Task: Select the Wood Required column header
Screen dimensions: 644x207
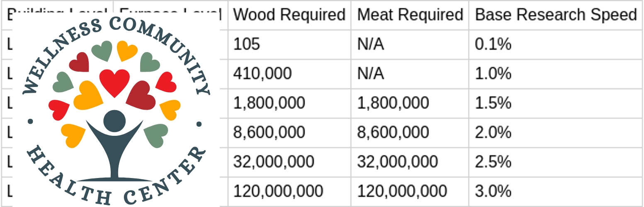Action: [x=289, y=15]
